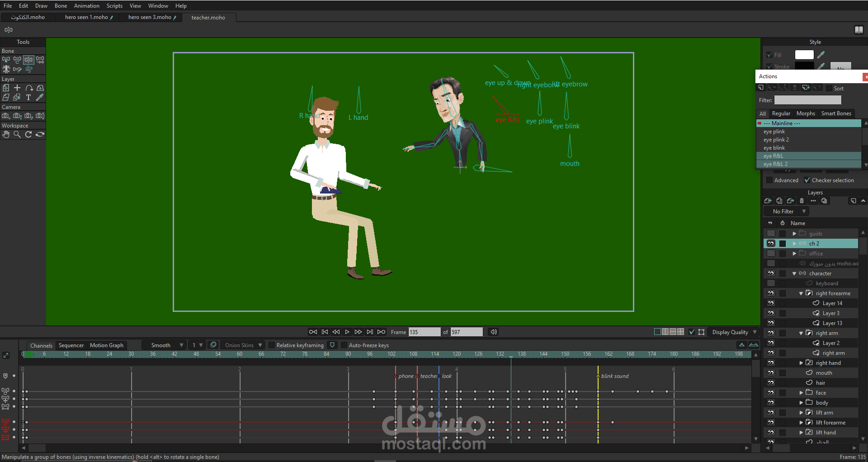
Task: Show the Smart Bones actions tab
Action: coord(836,113)
